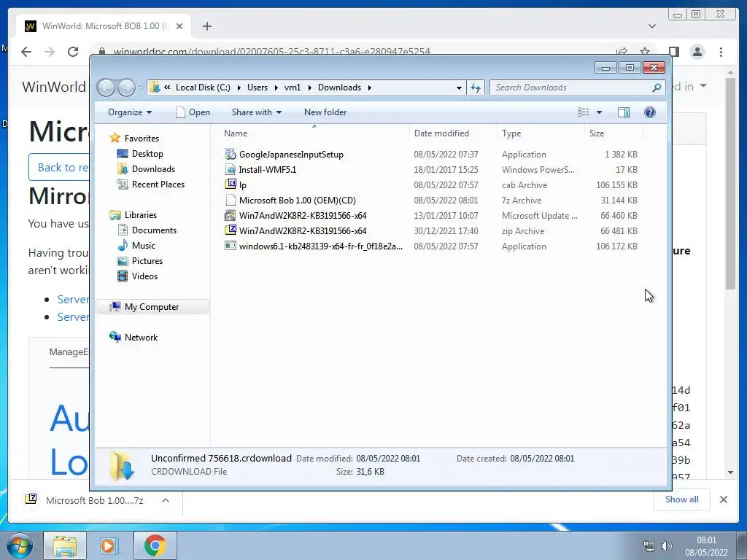Image resolution: width=747 pixels, height=560 pixels.
Task: Select Downloads in the Favorites list
Action: [x=153, y=169]
